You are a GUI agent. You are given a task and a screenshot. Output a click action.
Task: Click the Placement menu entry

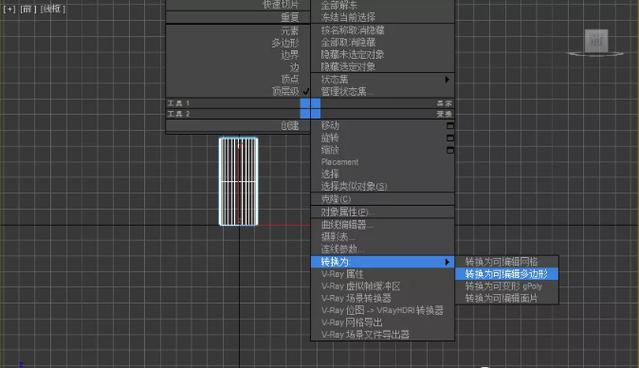coord(340,162)
